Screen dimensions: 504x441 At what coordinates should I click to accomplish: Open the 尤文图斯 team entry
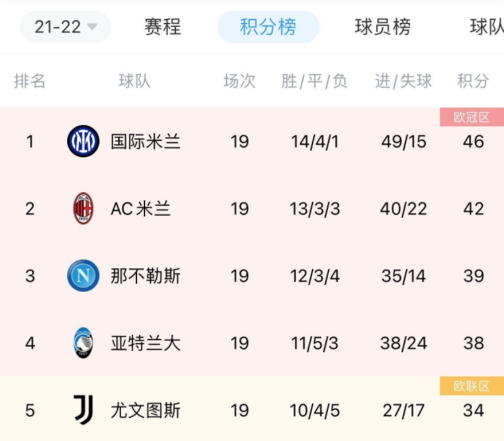pos(146,411)
